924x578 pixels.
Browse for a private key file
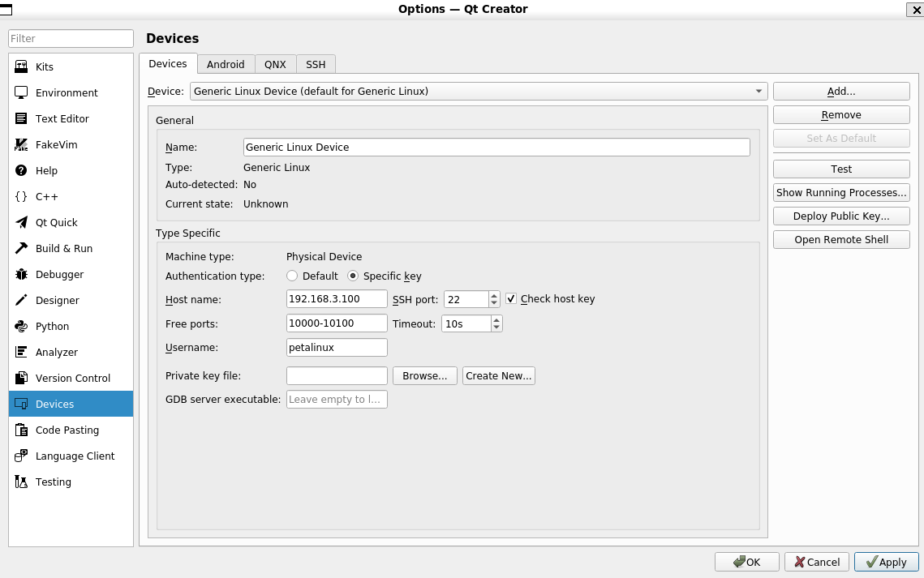coord(425,375)
